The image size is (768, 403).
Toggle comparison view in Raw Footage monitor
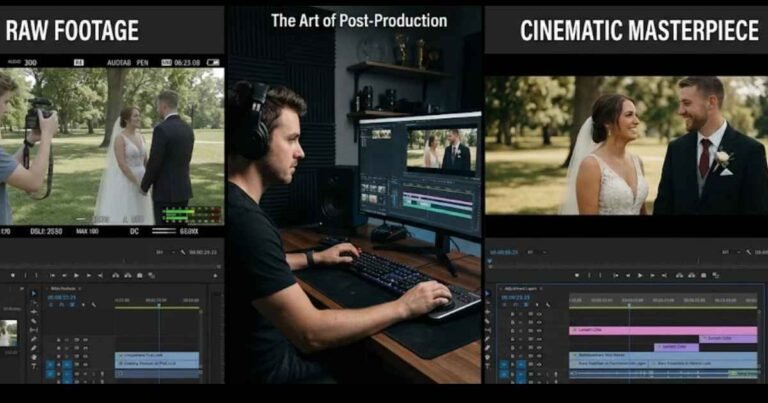tap(152, 276)
